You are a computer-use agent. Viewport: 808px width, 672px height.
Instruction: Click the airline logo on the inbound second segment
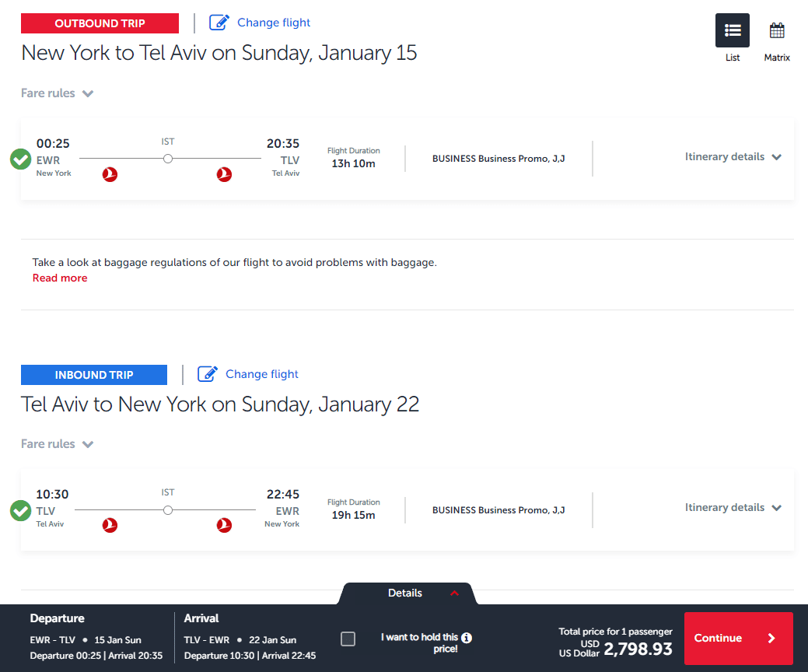coord(224,525)
